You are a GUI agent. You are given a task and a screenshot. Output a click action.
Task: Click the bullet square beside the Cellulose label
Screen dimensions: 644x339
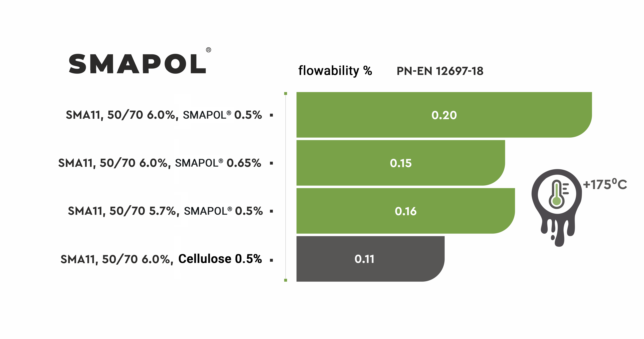pyautogui.click(x=271, y=260)
